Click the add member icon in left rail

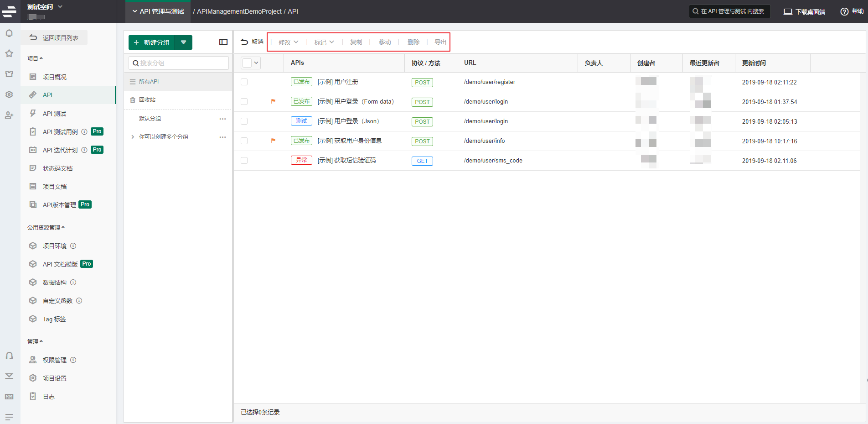tap(9, 115)
